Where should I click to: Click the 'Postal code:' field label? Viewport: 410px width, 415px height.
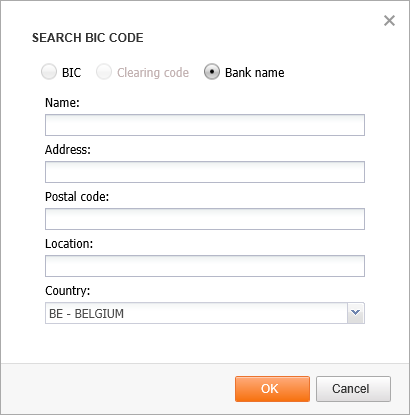click(x=77, y=197)
